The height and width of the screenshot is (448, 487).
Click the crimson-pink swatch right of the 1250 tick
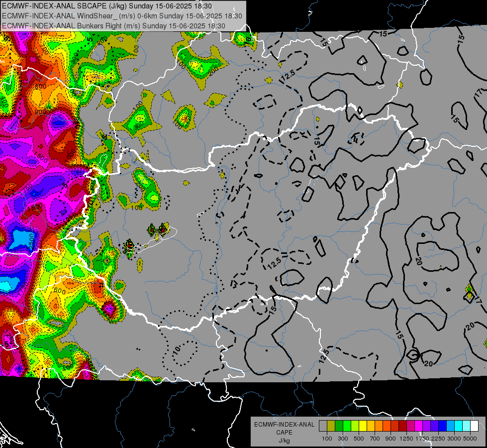411,426
